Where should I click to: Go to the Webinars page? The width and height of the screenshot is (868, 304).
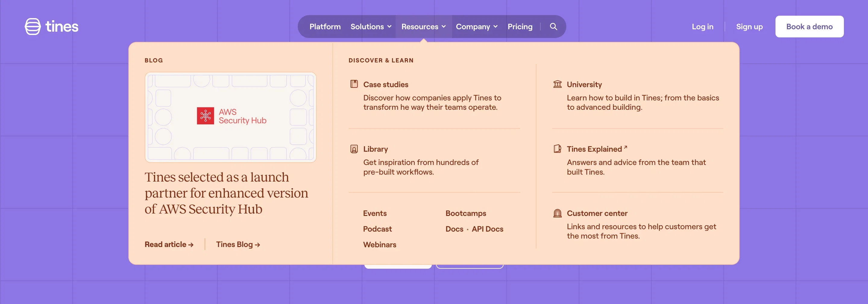click(x=379, y=244)
